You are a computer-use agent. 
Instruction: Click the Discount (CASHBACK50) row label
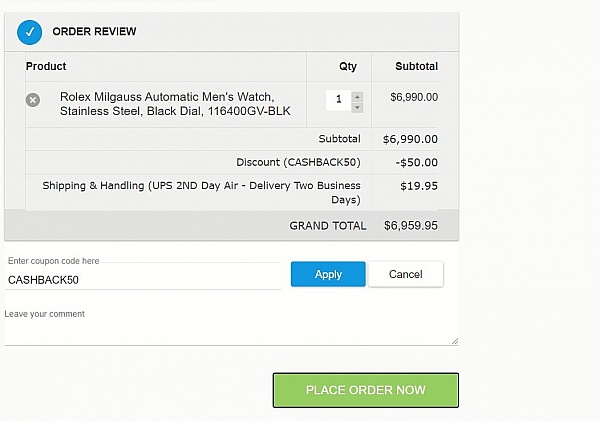point(298,162)
